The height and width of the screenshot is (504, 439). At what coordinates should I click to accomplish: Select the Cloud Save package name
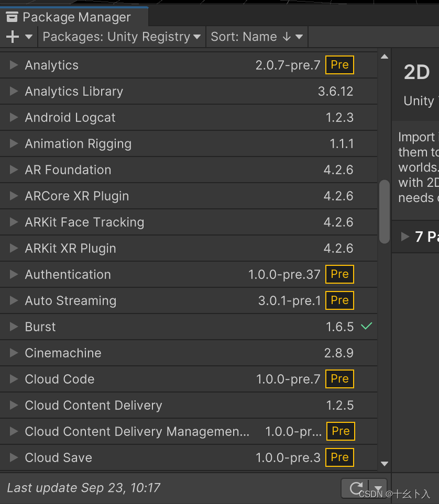(59, 458)
